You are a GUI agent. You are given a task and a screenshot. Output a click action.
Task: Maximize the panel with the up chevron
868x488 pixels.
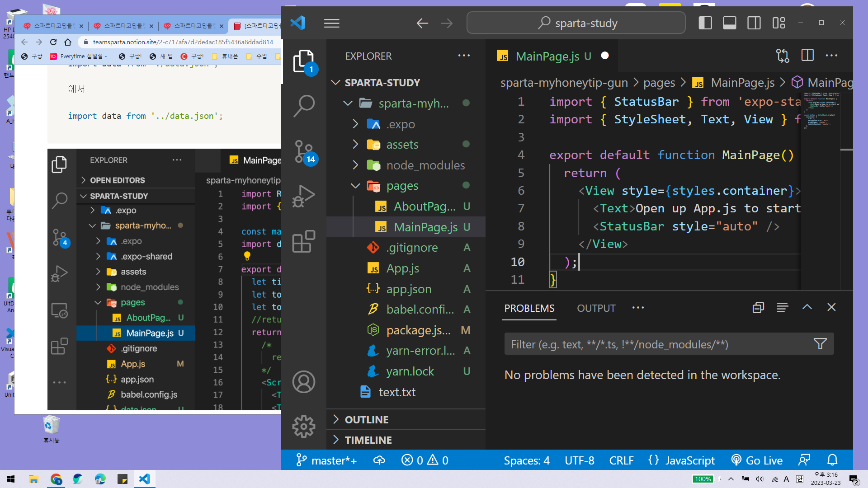click(807, 307)
